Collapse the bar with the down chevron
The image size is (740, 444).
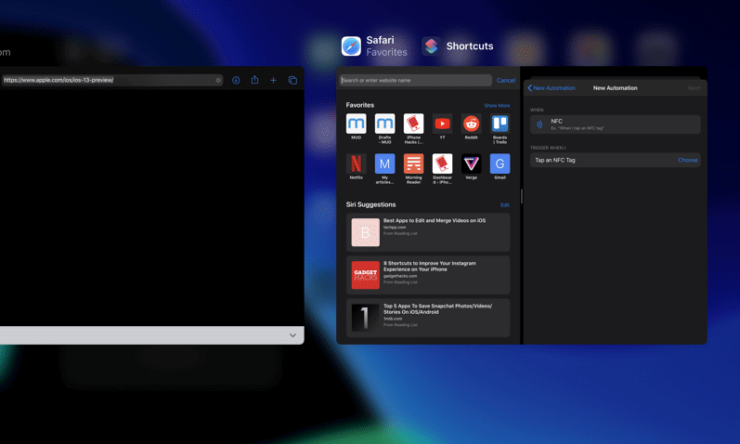point(293,335)
